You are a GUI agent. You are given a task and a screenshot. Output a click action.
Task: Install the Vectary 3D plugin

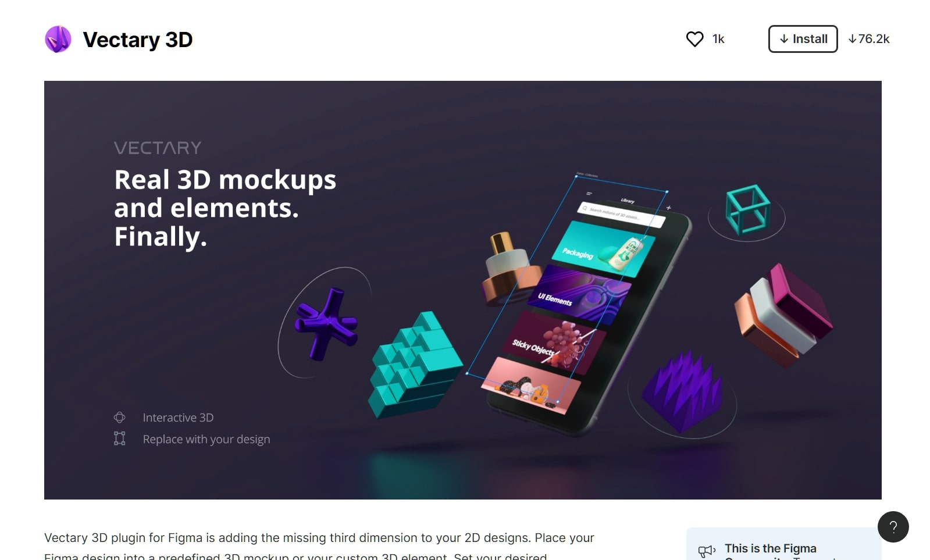point(803,39)
